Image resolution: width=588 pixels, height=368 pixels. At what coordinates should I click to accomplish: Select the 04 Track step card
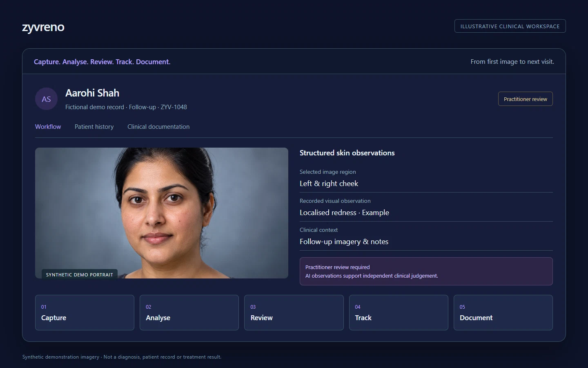click(x=399, y=312)
